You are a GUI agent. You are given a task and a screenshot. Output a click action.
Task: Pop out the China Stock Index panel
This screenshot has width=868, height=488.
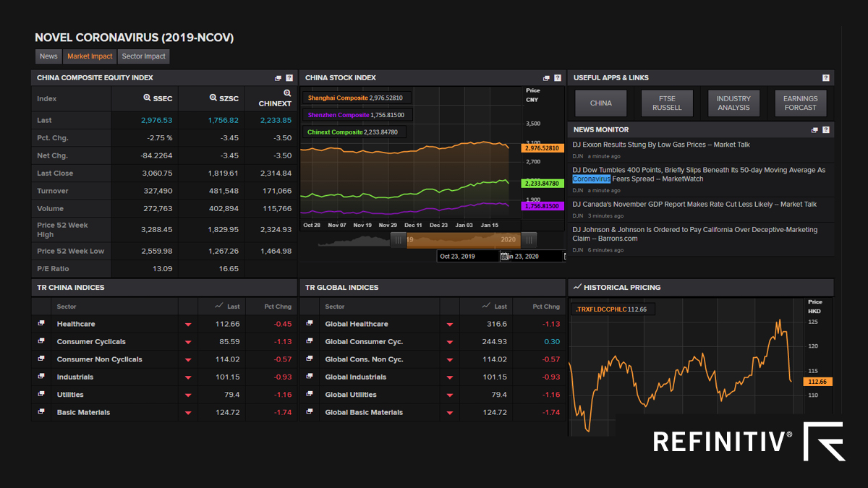[x=547, y=78]
